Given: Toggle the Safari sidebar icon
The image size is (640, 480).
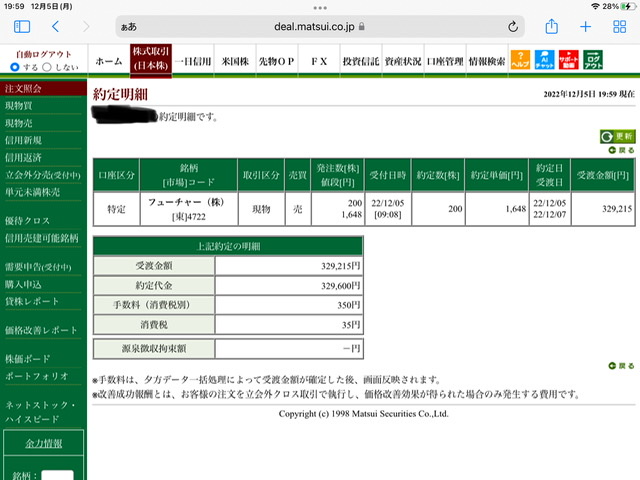Looking at the screenshot, I should [22, 27].
